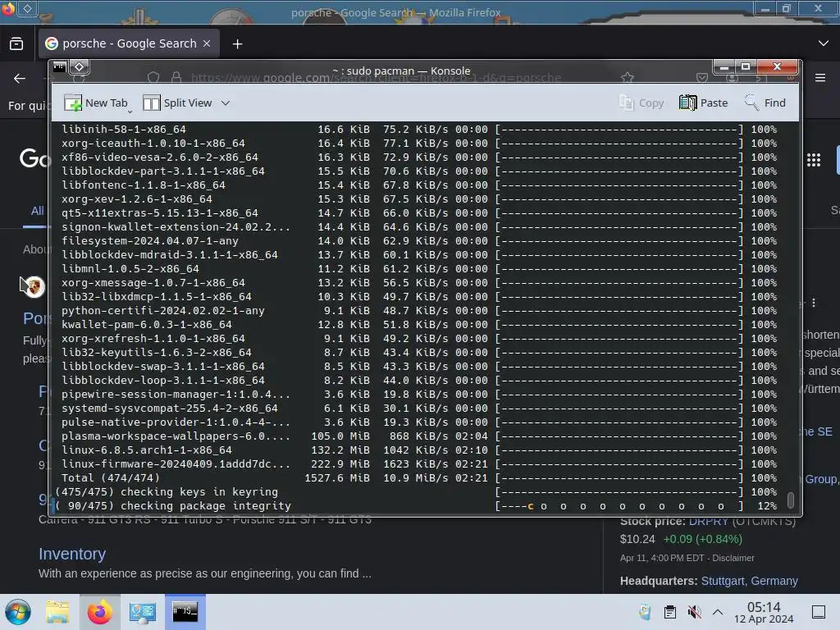
Task: Click the first tray icon left of clipboard
Action: pos(645,612)
